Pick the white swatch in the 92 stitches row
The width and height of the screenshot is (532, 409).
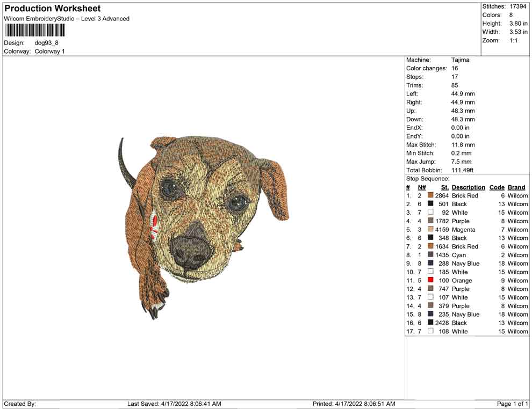(430, 212)
